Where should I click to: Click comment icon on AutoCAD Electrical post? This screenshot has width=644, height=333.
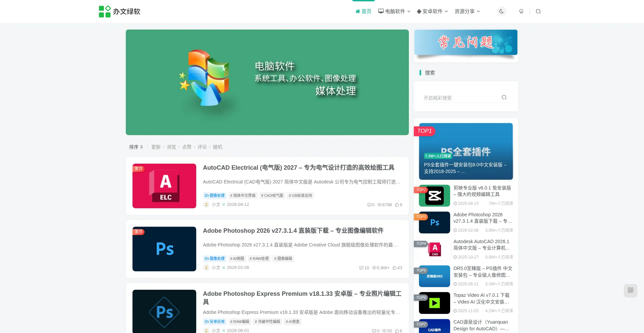pyautogui.click(x=371, y=205)
